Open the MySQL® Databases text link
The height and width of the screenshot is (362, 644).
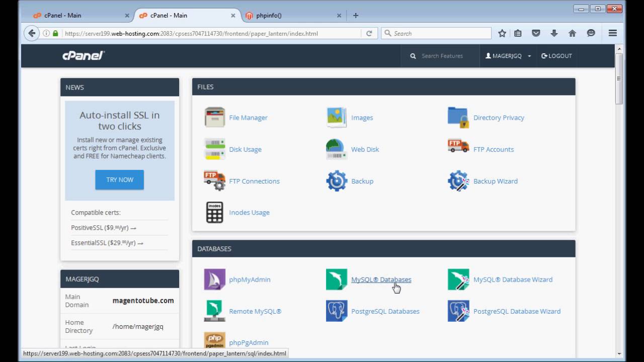[x=381, y=280]
